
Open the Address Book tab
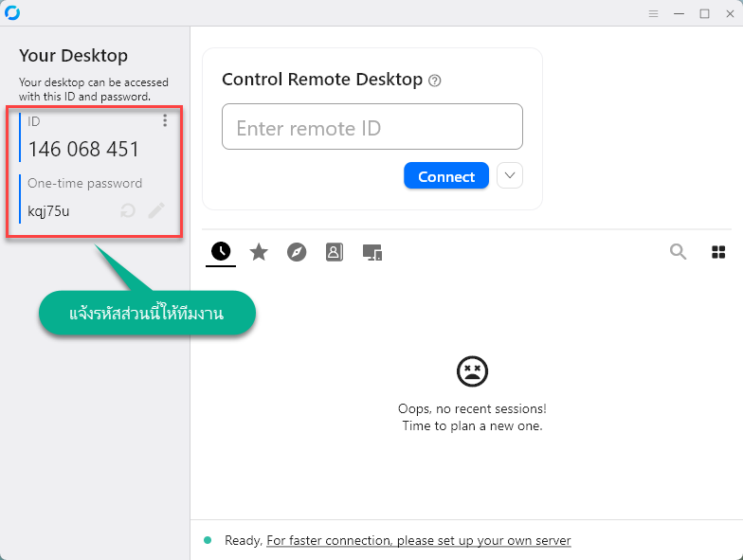[x=334, y=252]
